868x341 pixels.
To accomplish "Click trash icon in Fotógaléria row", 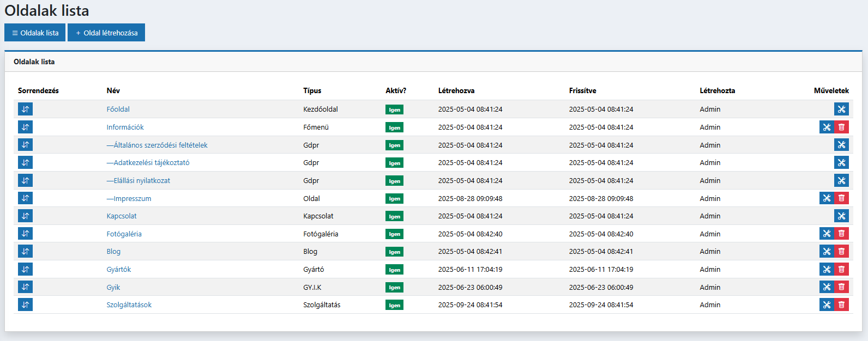I will pyautogui.click(x=841, y=234).
